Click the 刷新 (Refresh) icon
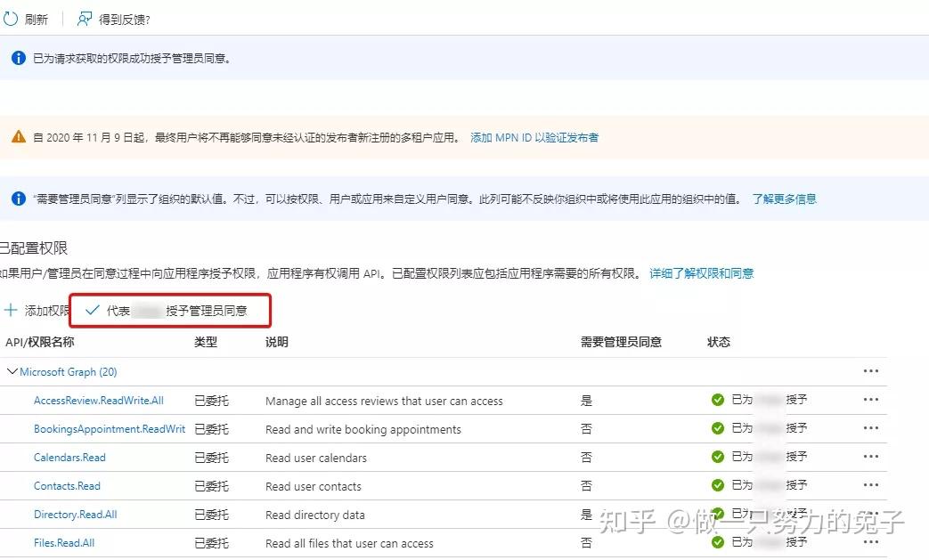The image size is (929, 560). [x=9, y=18]
